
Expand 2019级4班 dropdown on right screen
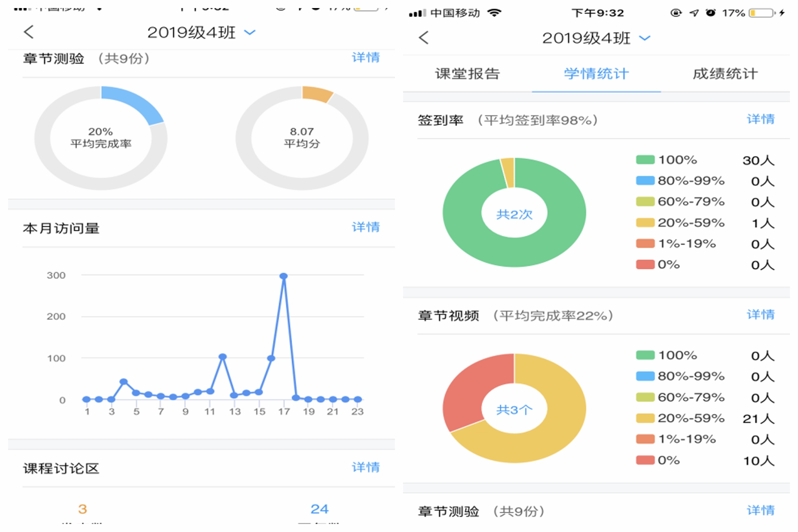pos(645,38)
